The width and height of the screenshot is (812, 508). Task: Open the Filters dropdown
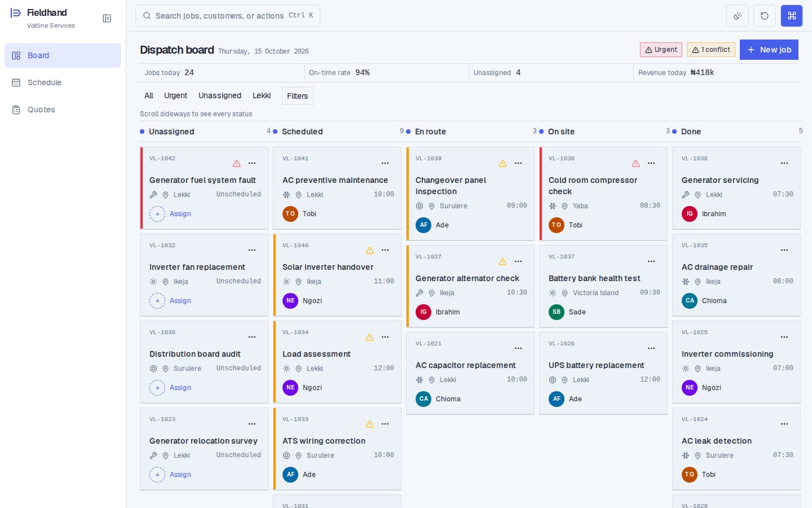(297, 96)
